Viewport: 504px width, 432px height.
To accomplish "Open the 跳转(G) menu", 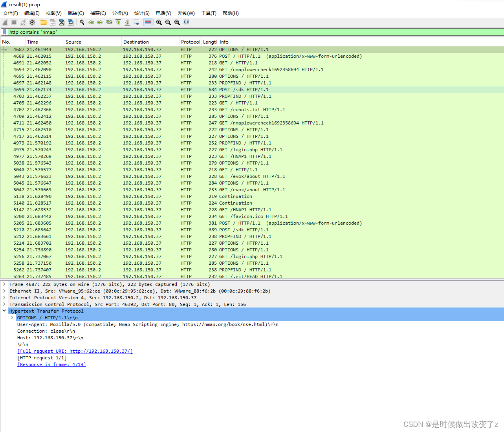I will click(76, 13).
